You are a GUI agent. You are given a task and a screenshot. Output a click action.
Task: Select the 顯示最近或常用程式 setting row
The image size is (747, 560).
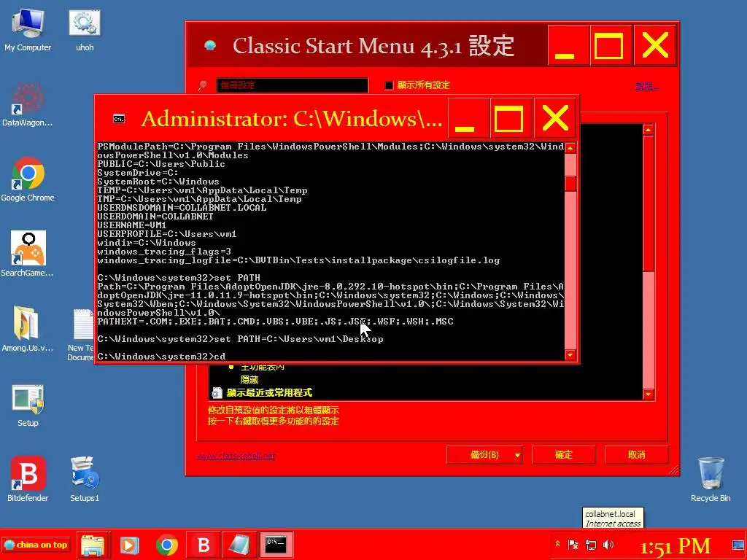[269, 392]
